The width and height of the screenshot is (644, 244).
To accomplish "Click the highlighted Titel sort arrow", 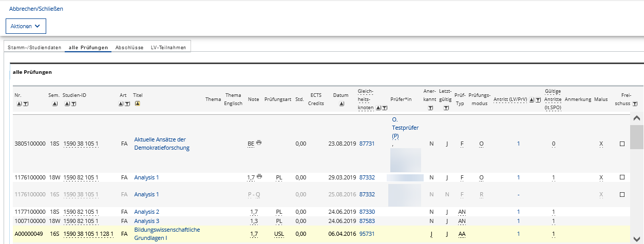I will click(138, 104).
